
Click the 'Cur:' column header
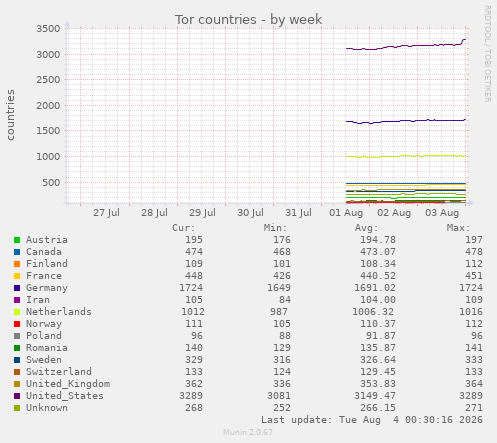tap(184, 228)
